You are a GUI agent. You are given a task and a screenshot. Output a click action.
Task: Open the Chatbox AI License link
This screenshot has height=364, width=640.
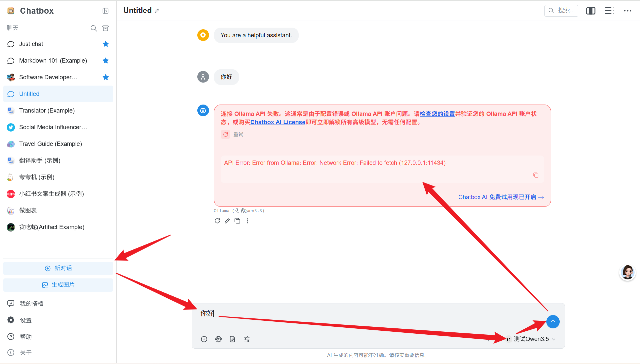[x=278, y=122]
